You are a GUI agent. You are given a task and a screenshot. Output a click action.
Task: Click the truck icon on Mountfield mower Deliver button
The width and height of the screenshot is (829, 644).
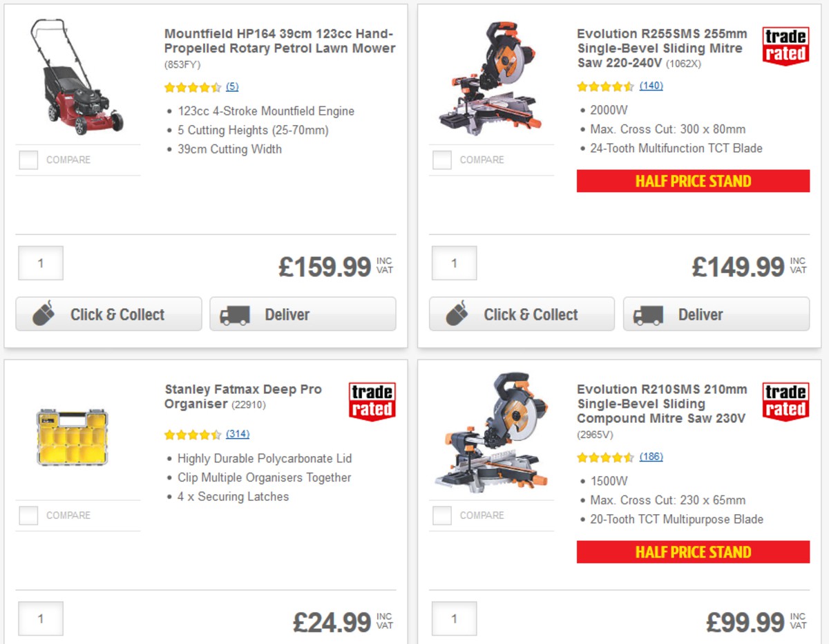click(x=235, y=314)
